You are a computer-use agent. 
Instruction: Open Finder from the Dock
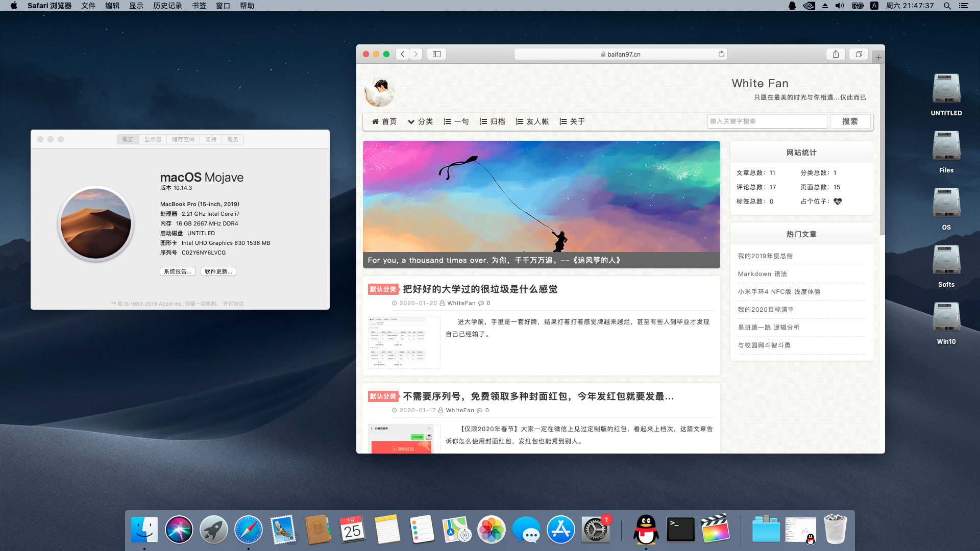point(144,530)
